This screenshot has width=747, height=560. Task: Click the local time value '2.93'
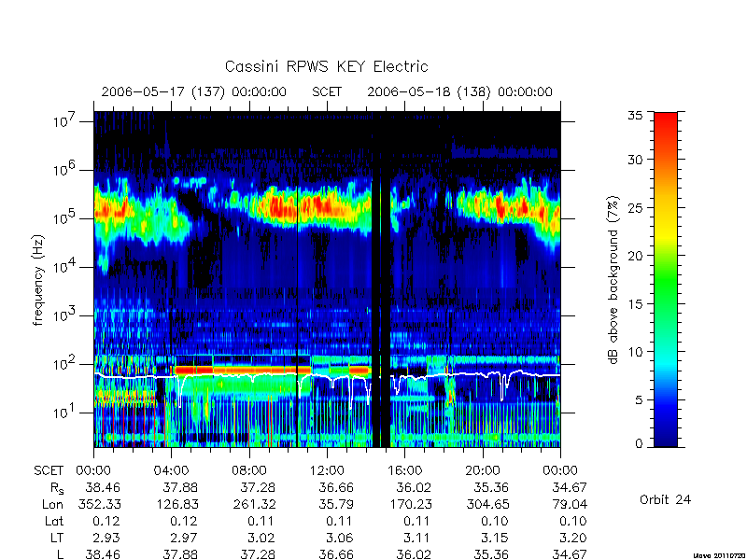[x=106, y=539]
